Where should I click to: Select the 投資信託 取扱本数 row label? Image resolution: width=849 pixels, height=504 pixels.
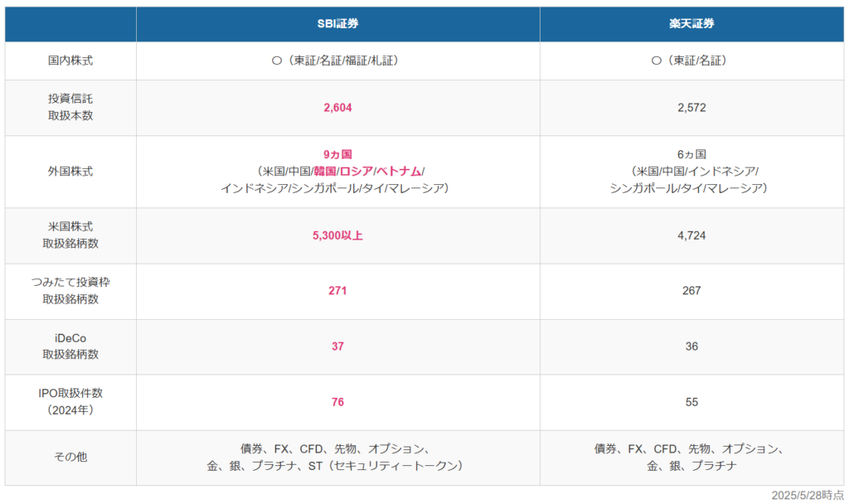point(70,107)
